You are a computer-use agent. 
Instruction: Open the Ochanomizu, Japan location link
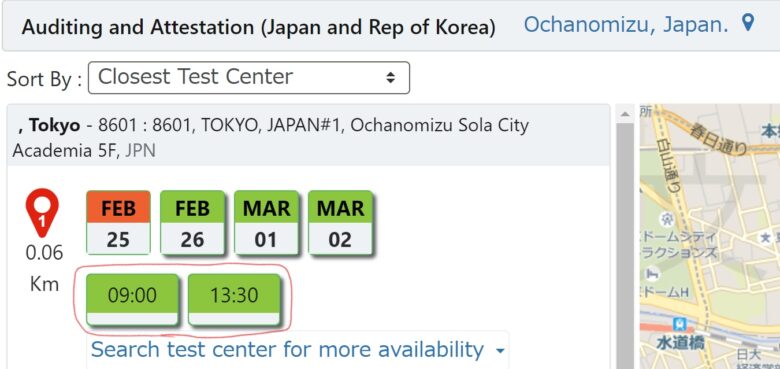point(626,24)
